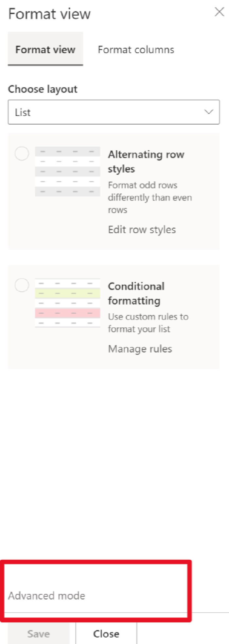Click the green row in conditional formatting preview
This screenshot has width=229, height=644.
(x=67, y=293)
